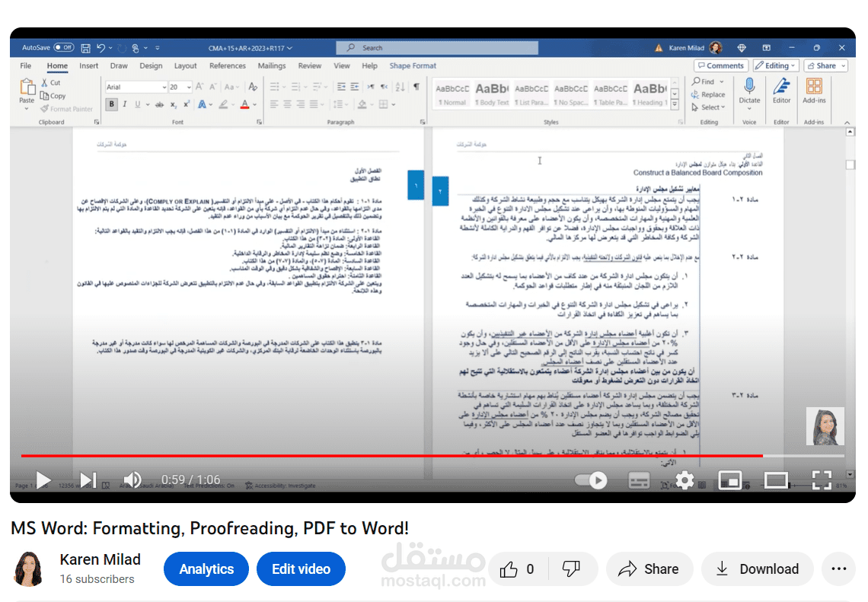This screenshot has width=868, height=602.
Task: Apply the Normal style
Action: [452, 94]
